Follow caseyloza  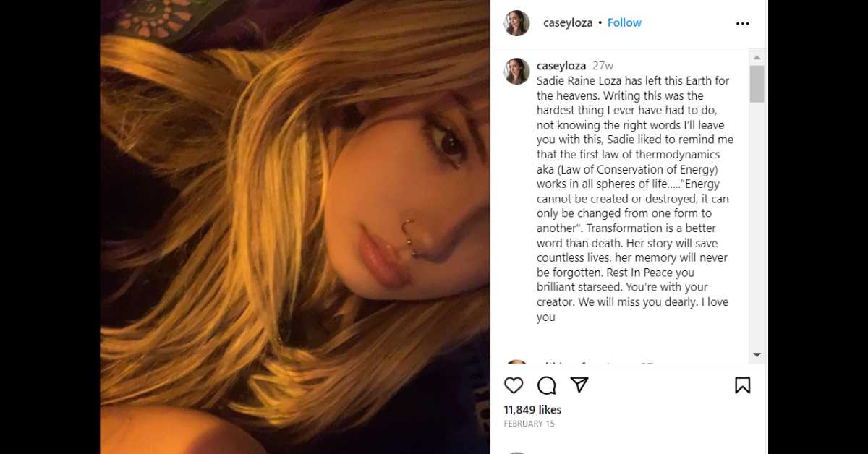click(624, 22)
